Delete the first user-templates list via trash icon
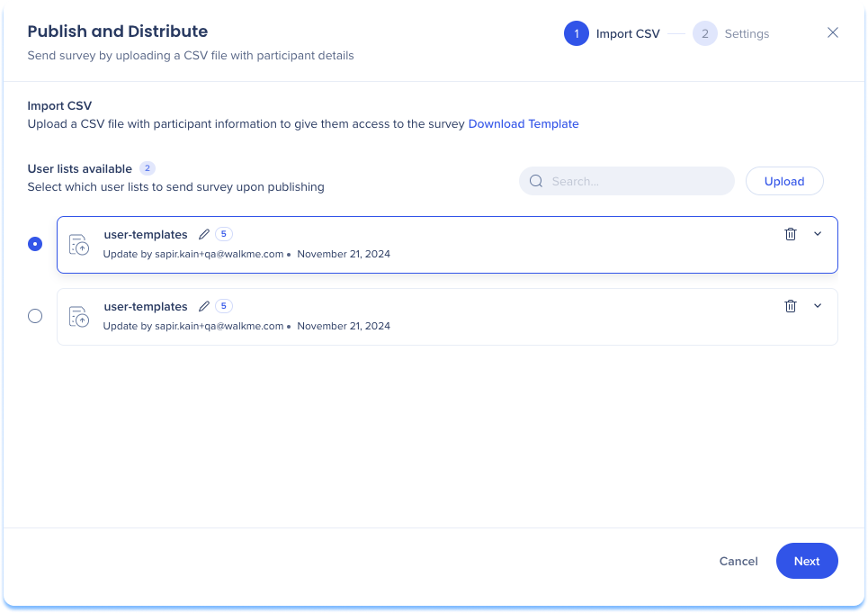Image resolution: width=868 pixels, height=613 pixels. point(791,234)
